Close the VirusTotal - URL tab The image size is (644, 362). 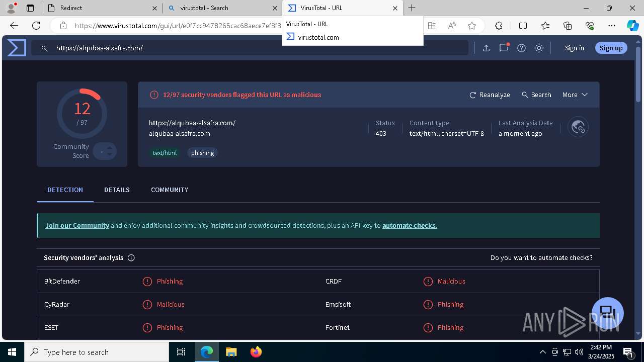[x=395, y=8]
